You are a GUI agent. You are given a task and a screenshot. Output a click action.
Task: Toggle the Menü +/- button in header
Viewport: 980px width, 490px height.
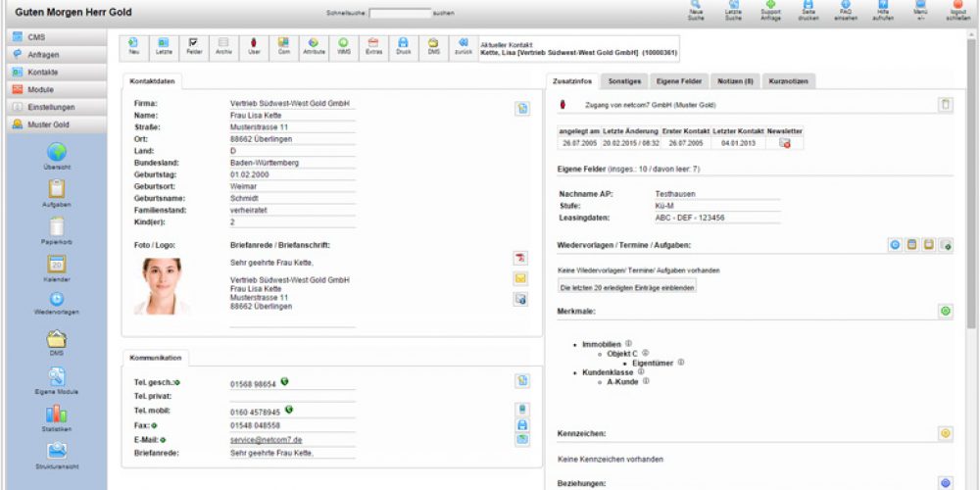(920, 11)
